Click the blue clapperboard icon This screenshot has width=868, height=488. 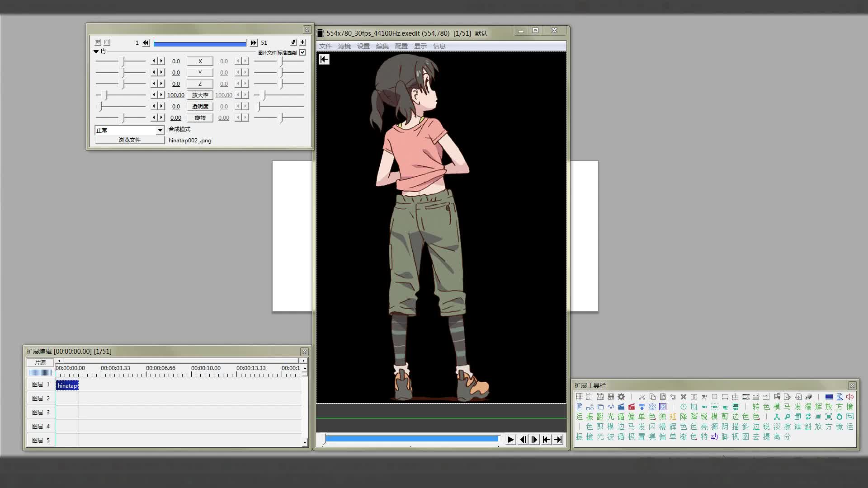tap(621, 407)
